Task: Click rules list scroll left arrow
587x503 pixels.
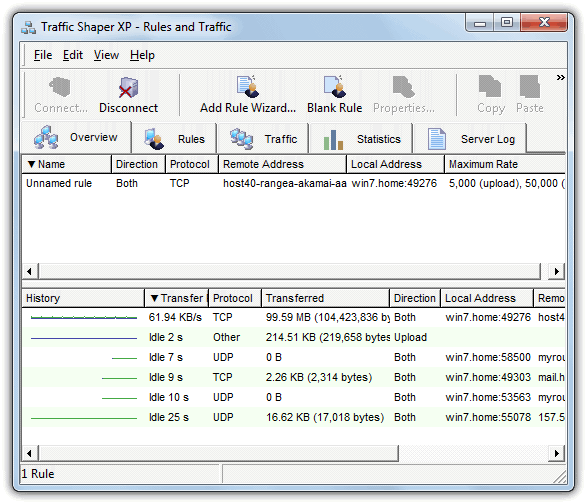Action: [30, 271]
